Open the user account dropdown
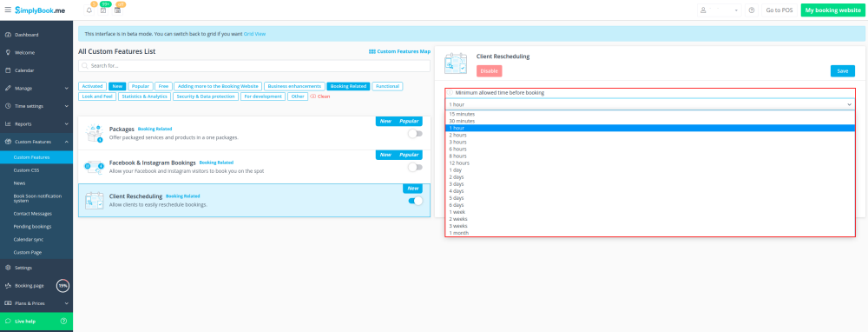Screen dimensions: 868x332 (x=719, y=10)
